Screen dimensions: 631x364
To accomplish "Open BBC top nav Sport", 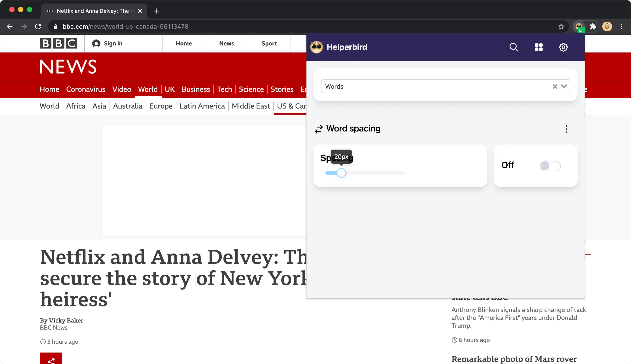I will (x=269, y=43).
